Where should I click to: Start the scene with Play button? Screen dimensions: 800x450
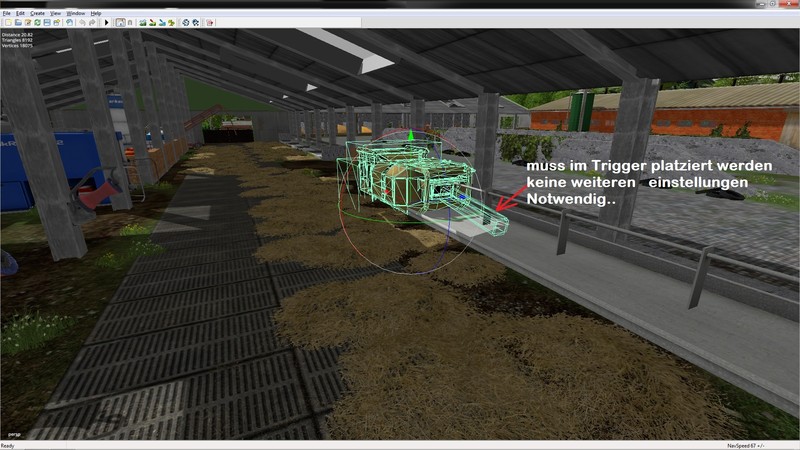(x=106, y=21)
